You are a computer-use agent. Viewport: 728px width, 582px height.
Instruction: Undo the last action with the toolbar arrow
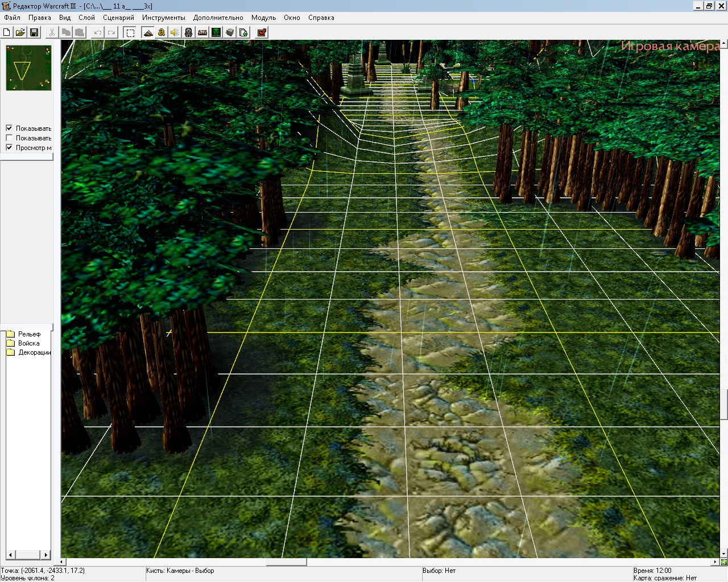98,32
